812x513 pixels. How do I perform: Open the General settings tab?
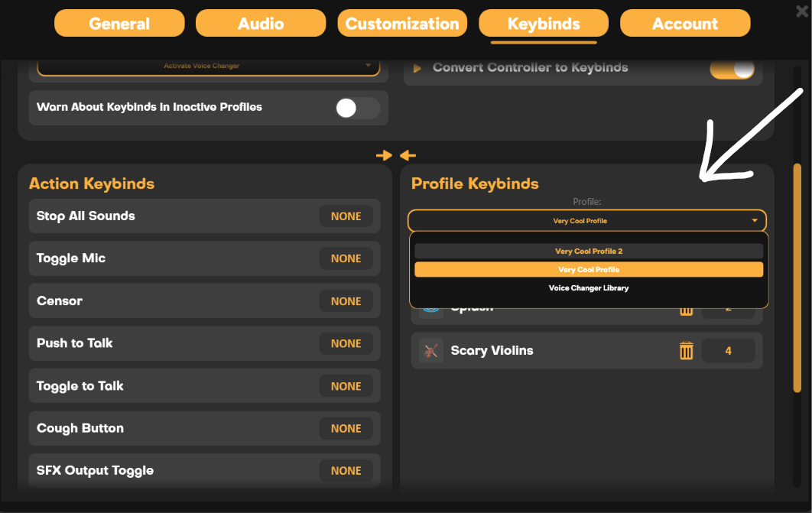[119, 23]
